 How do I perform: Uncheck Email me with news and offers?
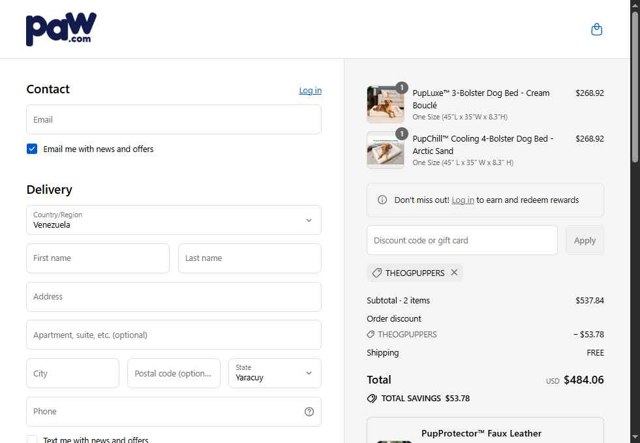tap(32, 149)
